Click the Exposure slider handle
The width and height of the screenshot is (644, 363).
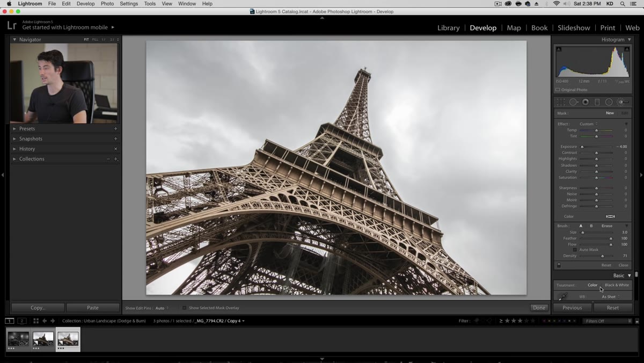click(582, 147)
